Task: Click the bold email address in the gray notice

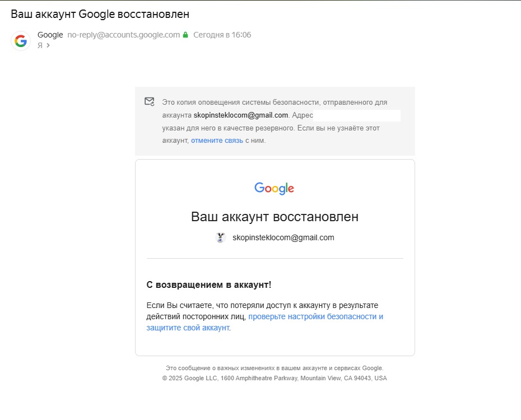Action: coord(241,115)
